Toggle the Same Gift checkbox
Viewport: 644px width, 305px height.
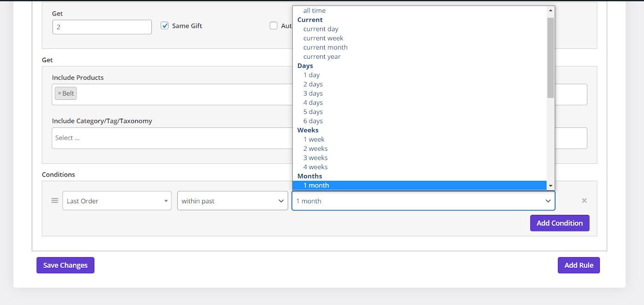(x=165, y=26)
